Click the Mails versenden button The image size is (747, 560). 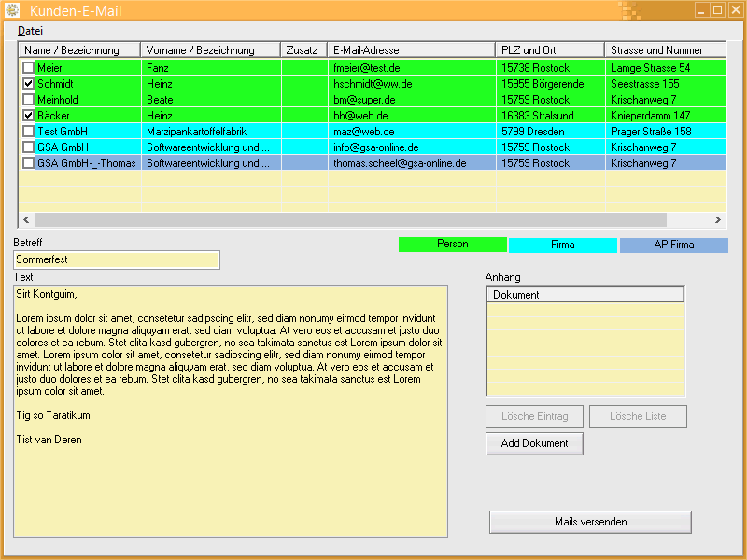coord(590,522)
